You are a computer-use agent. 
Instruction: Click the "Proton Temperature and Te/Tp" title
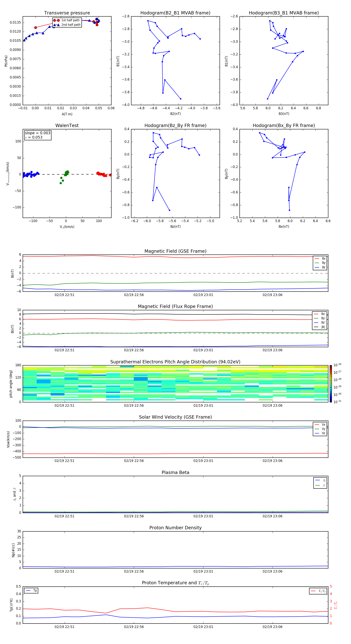(175, 583)
